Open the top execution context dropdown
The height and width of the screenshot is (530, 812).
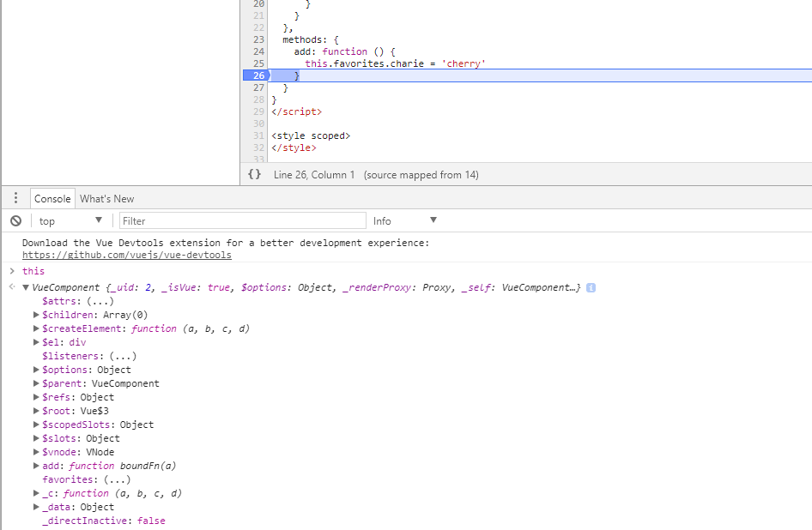click(70, 221)
